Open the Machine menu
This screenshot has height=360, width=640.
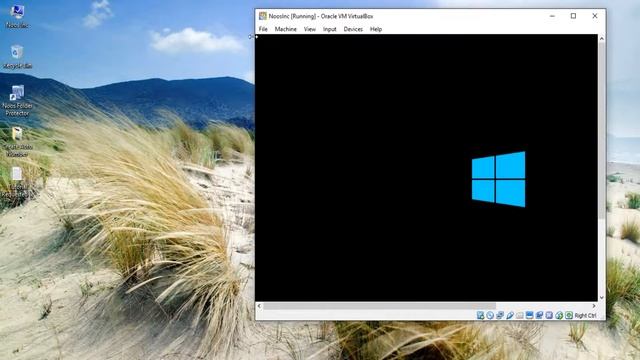pos(286,29)
